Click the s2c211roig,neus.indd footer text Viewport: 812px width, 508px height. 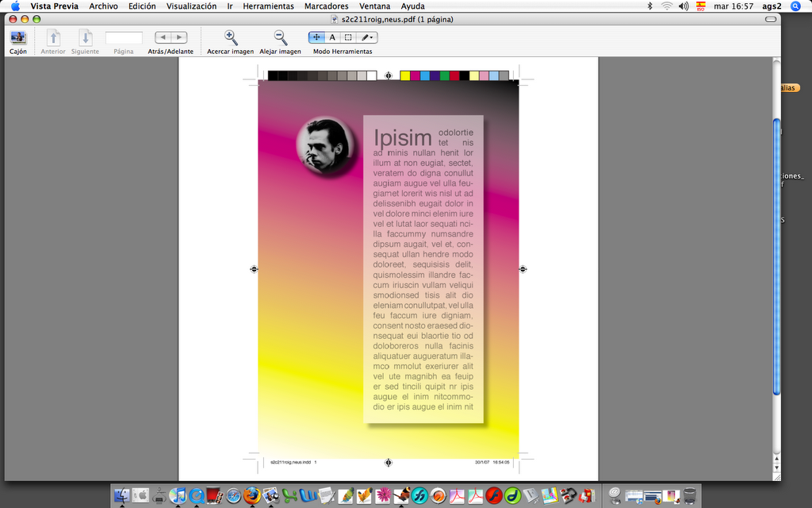coord(290,462)
